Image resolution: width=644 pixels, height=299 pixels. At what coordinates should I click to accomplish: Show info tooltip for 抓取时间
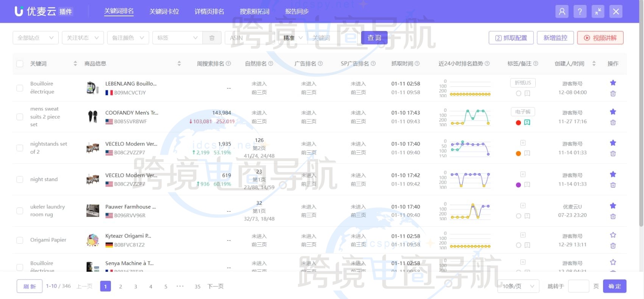pyautogui.click(x=417, y=64)
